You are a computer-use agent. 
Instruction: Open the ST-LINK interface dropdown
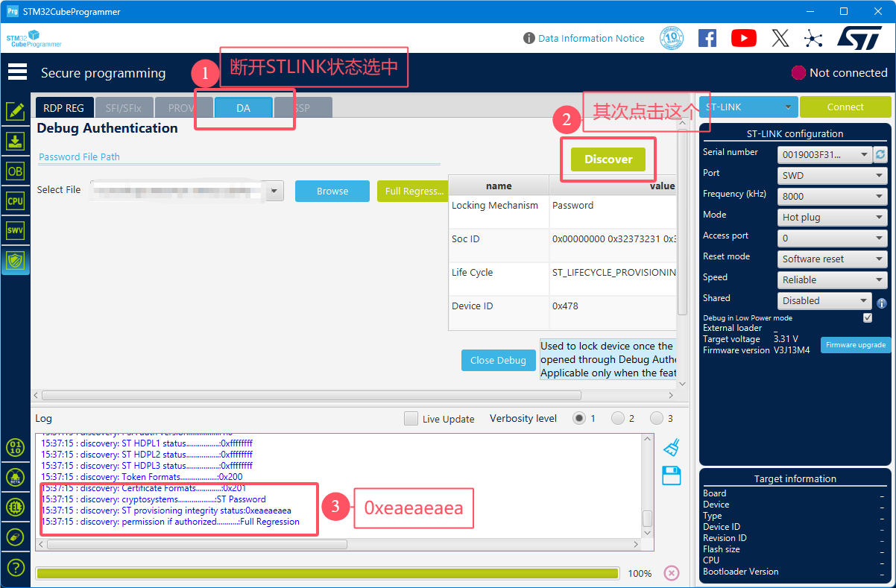(x=748, y=107)
